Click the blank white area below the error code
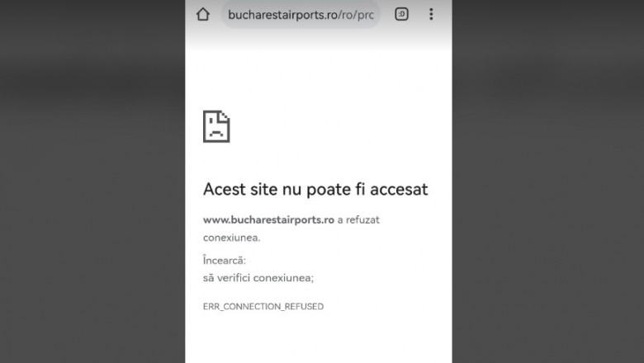 point(319,338)
